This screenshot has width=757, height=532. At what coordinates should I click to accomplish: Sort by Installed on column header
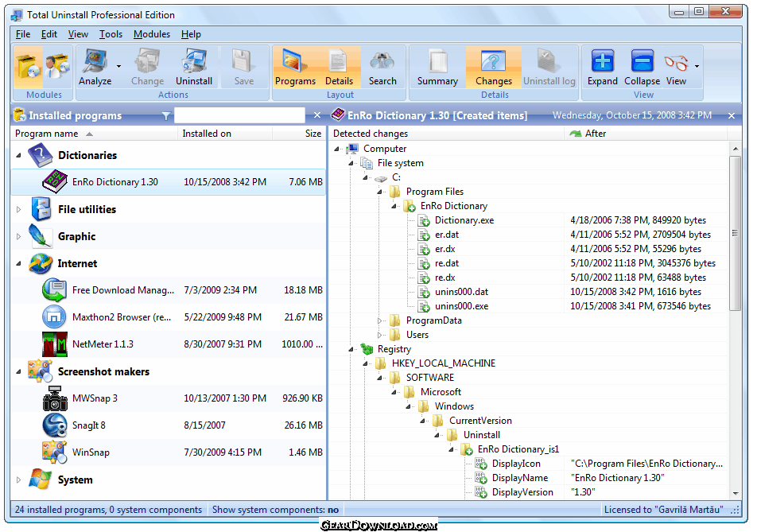(x=226, y=134)
